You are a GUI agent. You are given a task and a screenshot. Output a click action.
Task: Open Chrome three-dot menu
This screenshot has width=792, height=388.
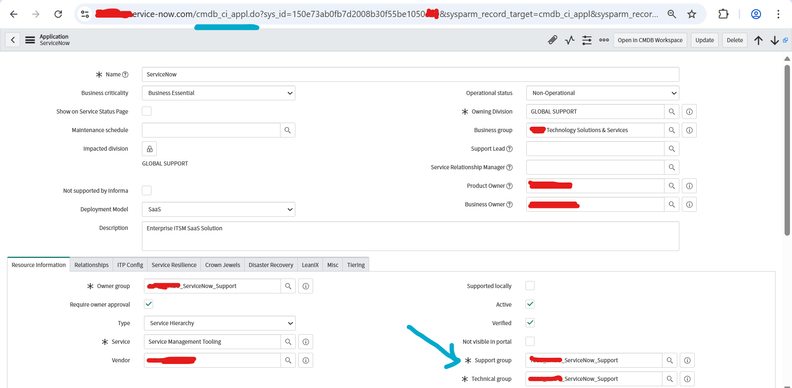[778, 14]
